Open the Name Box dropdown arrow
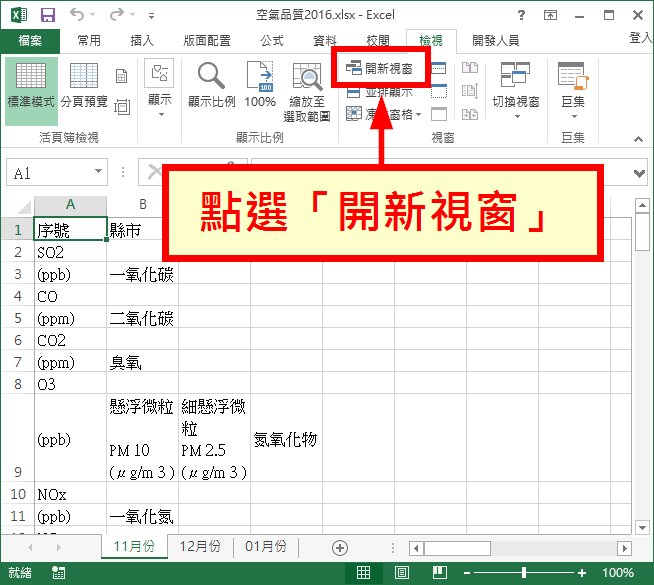This screenshot has height=585, width=654. click(98, 171)
